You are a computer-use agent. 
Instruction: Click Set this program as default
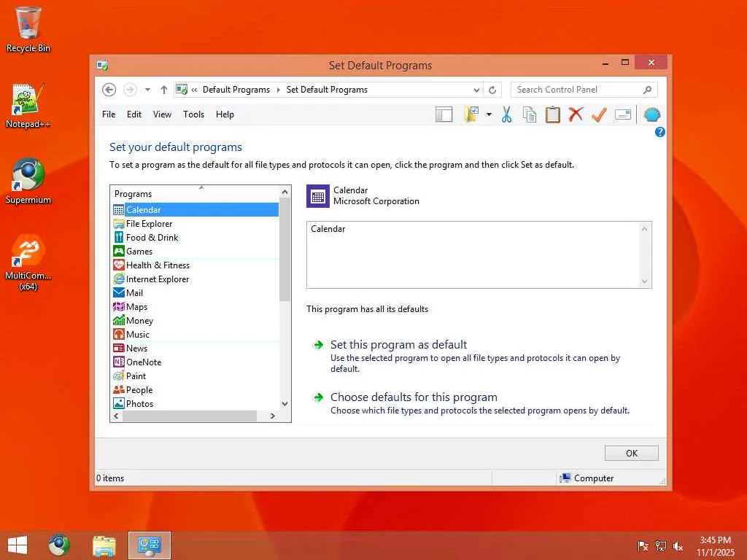398,344
